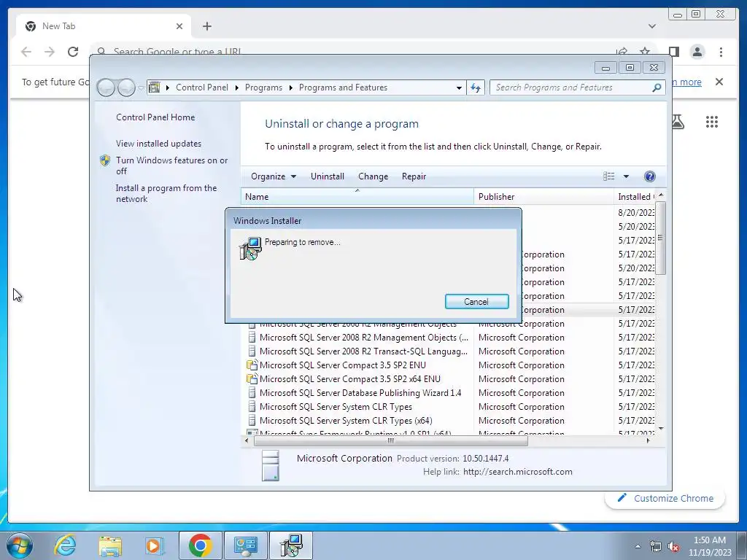Share this page from Chrome address bar

pos(622,52)
